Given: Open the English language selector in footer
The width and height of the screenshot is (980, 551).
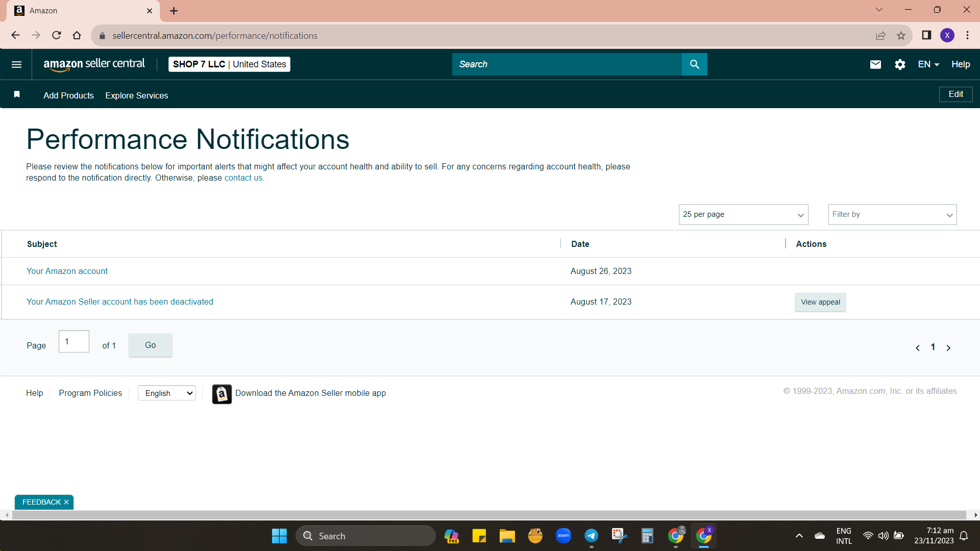Looking at the screenshot, I should click(x=167, y=393).
